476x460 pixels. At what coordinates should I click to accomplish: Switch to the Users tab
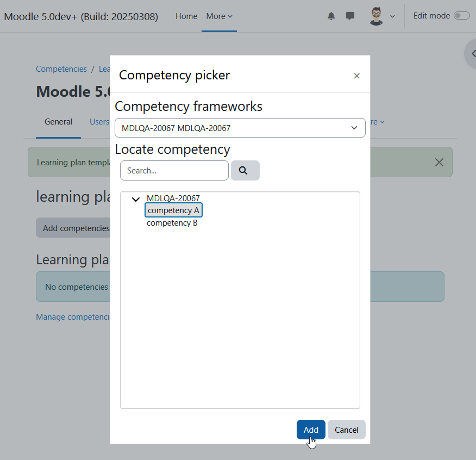99,122
